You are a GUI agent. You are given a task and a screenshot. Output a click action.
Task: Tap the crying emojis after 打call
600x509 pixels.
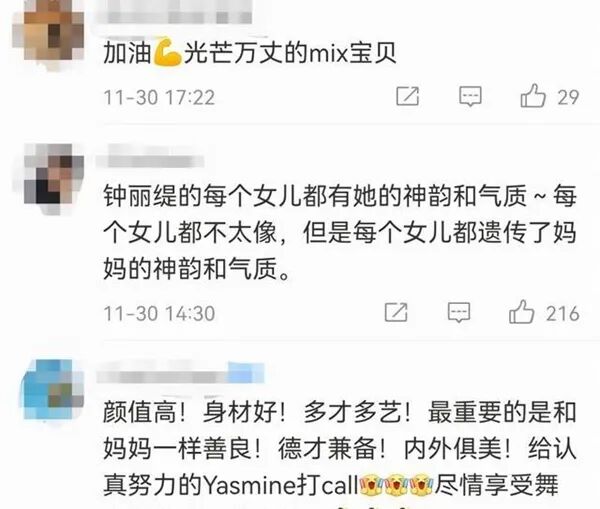[x=396, y=485]
